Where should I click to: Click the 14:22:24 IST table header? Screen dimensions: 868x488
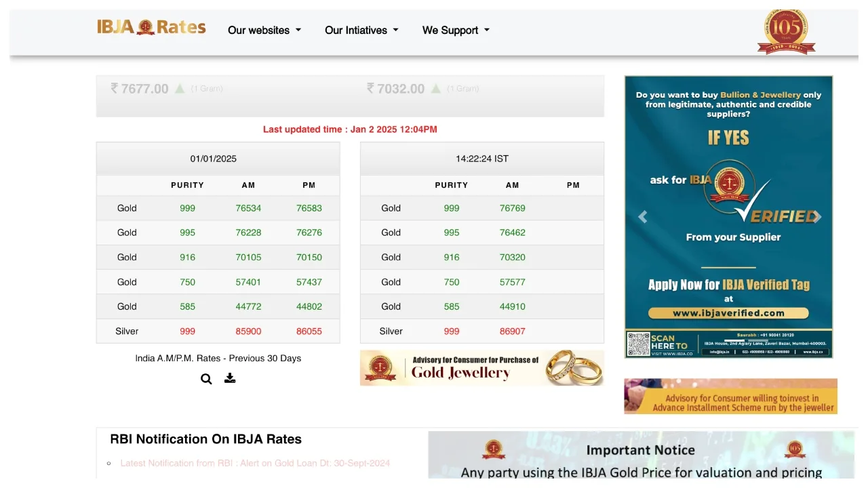[481, 159]
